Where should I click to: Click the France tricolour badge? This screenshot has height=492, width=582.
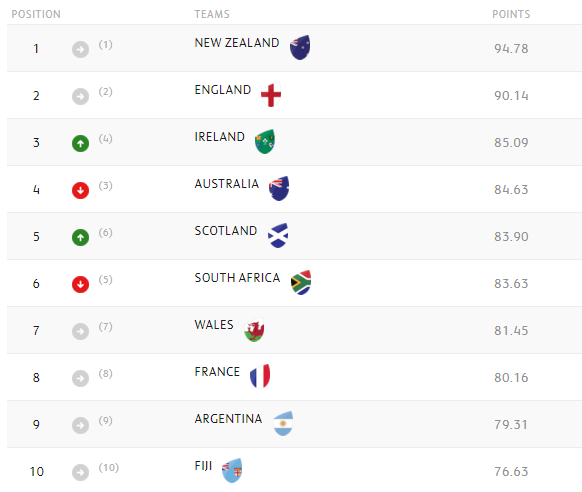260,376
